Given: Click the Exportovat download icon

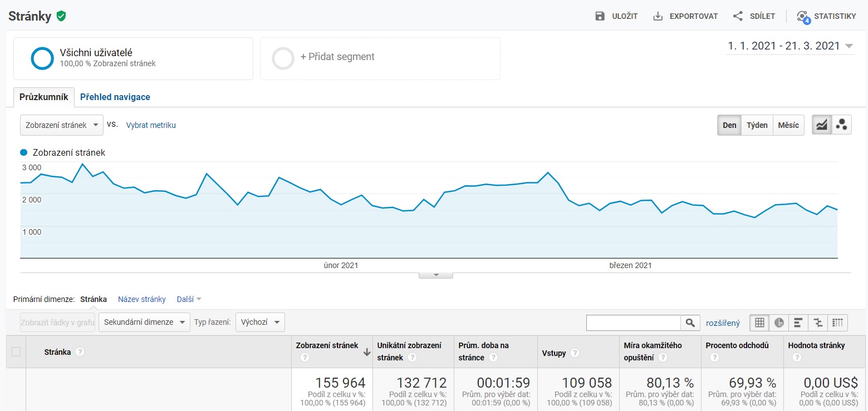Looking at the screenshot, I should coord(658,16).
